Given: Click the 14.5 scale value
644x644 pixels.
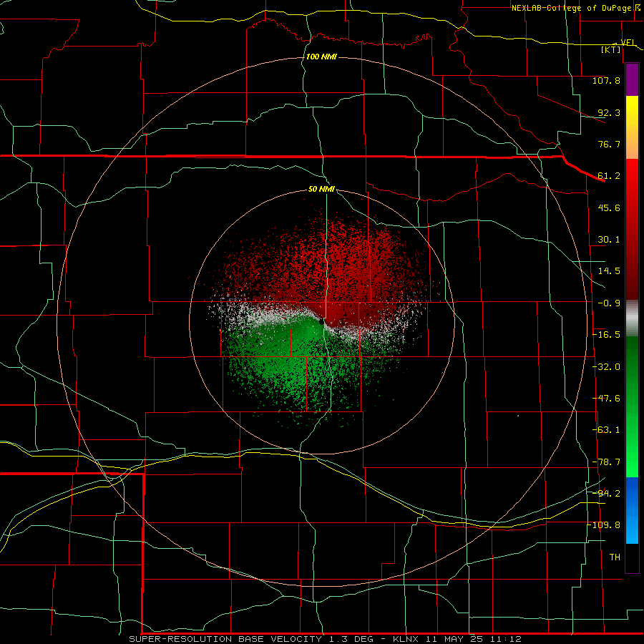Looking at the screenshot, I should [609, 271].
